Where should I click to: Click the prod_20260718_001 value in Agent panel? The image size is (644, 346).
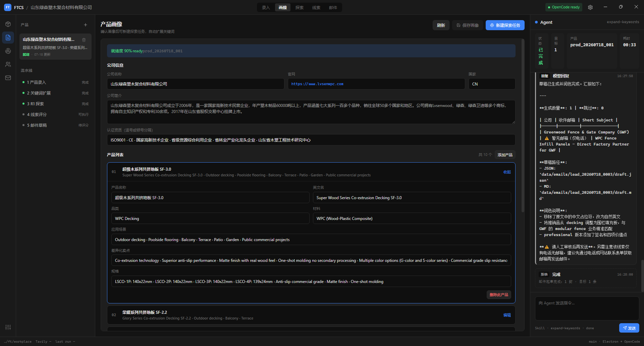pyautogui.click(x=592, y=45)
